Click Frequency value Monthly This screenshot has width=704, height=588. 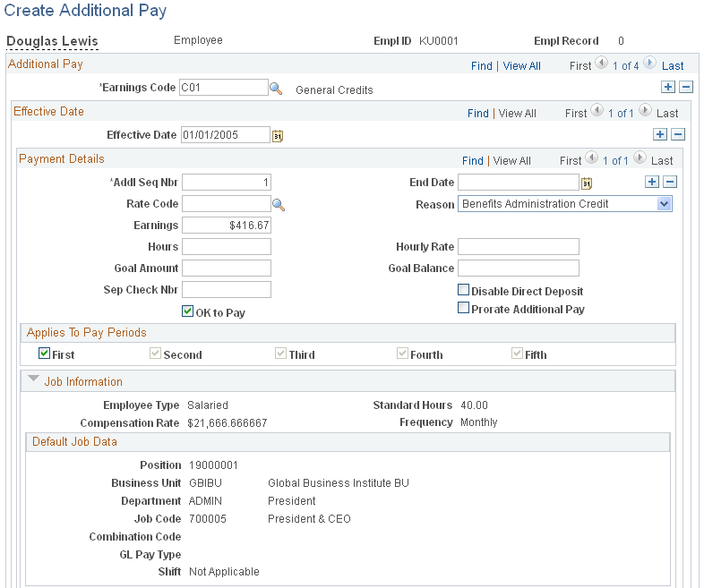478,422
